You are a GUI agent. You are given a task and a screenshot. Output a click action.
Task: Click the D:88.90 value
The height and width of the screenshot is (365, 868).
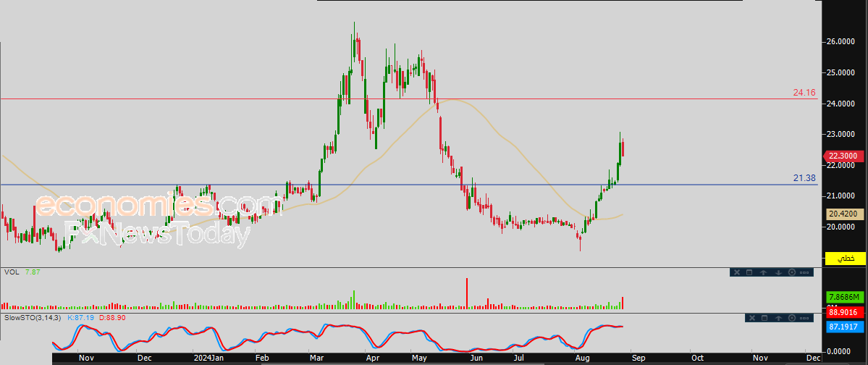click(111, 318)
